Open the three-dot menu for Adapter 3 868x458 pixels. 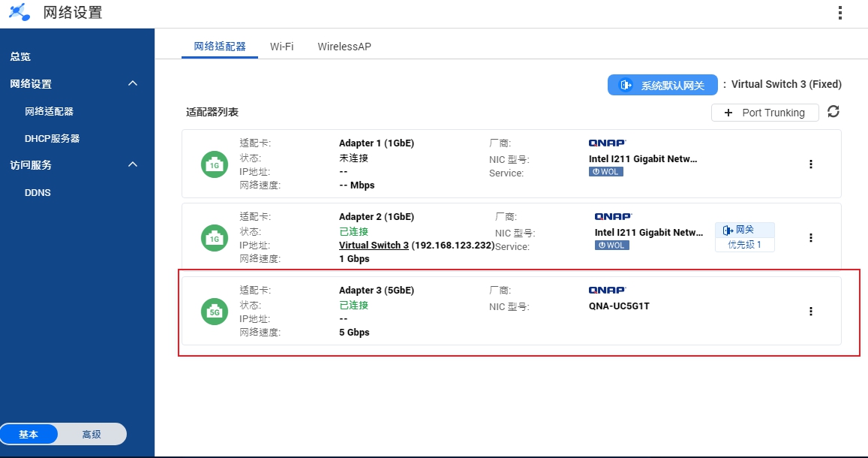[811, 311]
